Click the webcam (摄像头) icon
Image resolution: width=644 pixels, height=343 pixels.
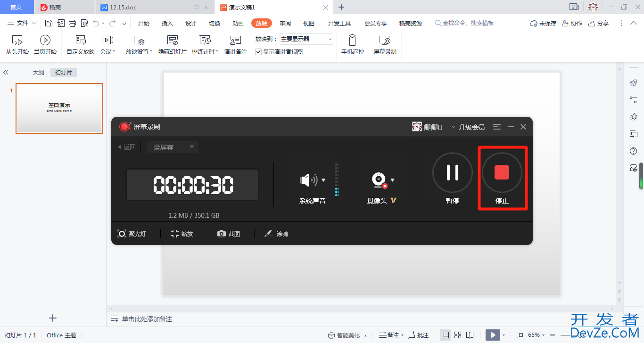coord(379,180)
